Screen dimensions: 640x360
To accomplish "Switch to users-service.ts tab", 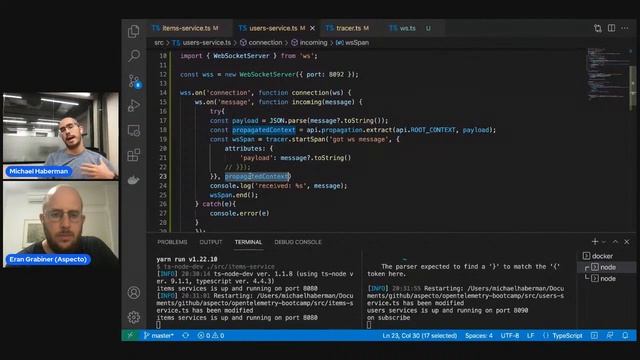I will [273, 28].
